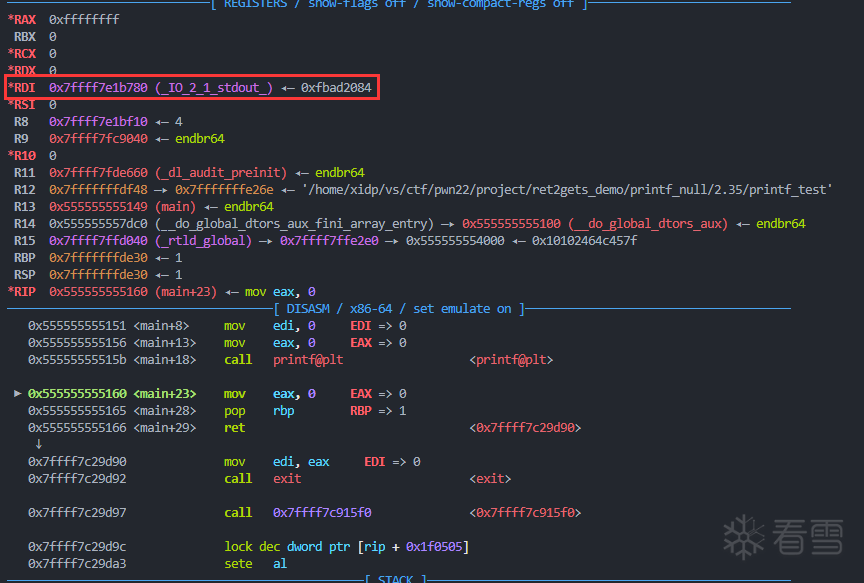This screenshot has height=583, width=864.
Task: Click the printf@plt call target
Action: (x=308, y=360)
